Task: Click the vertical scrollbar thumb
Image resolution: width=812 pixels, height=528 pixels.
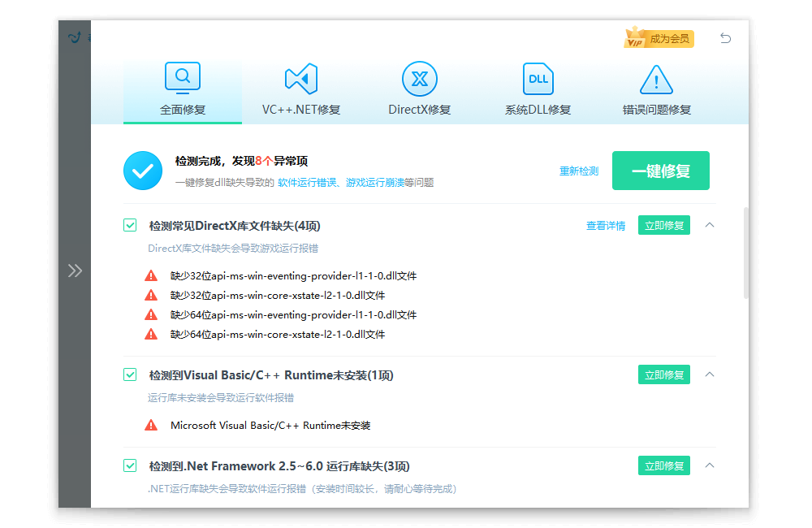Action: coord(745,253)
